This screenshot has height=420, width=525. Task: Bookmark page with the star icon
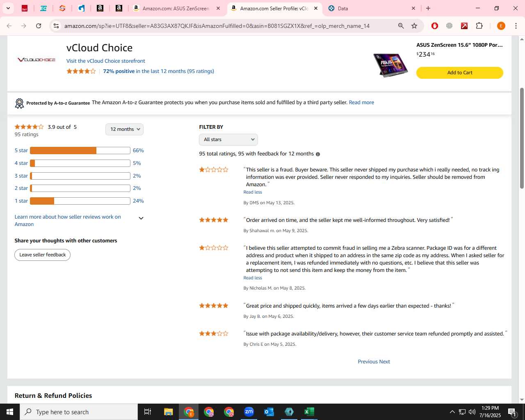pyautogui.click(x=414, y=26)
